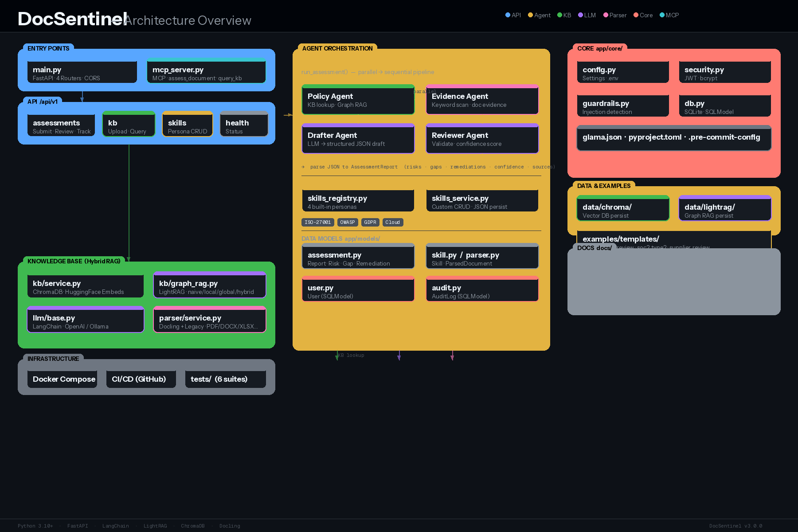798x532 pixels.
Task: Click the DocSentinel v3.0.0 footer text
Action: [x=735, y=525]
